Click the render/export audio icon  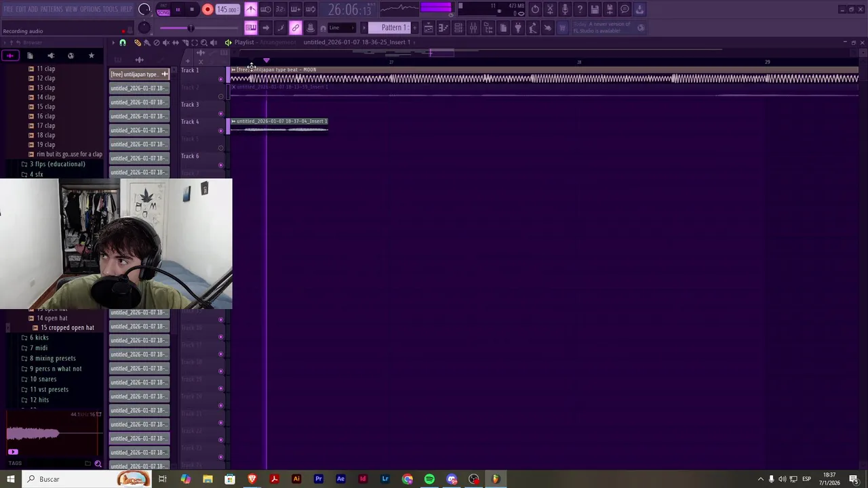tap(610, 9)
